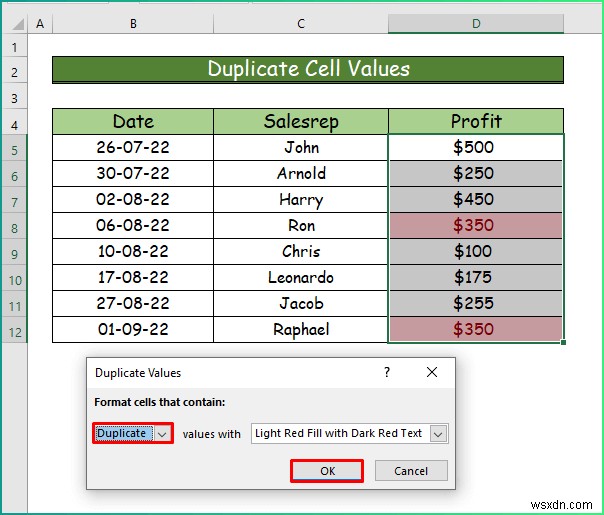
Task: Select row 6 header
Action: point(14,176)
